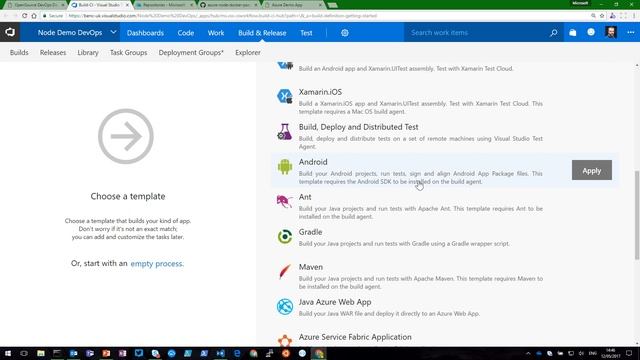Select the Xamarin.iOS template title
The height and width of the screenshot is (360, 640).
coord(320,92)
